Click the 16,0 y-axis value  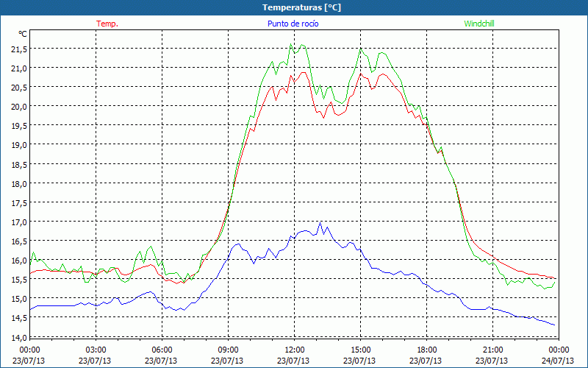click(x=20, y=261)
